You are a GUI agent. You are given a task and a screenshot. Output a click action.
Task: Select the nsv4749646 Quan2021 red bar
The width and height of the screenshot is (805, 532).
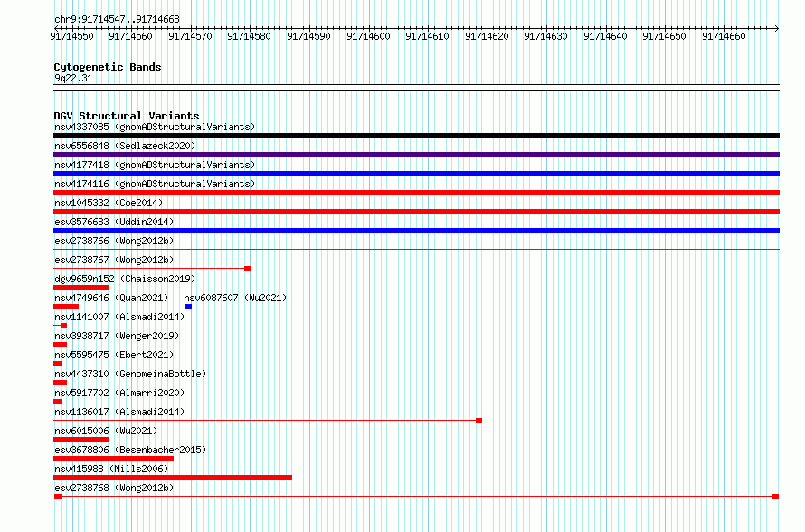tap(66, 307)
